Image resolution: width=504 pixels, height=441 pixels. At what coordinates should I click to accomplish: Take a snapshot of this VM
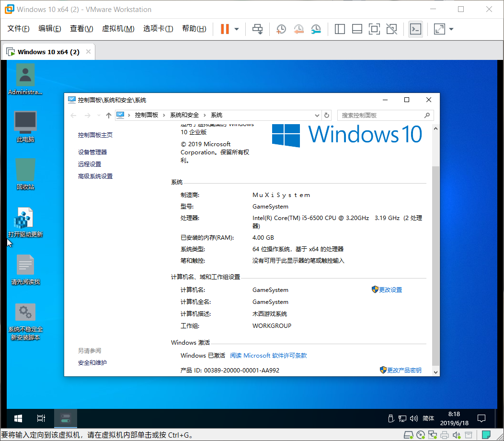coord(281,29)
